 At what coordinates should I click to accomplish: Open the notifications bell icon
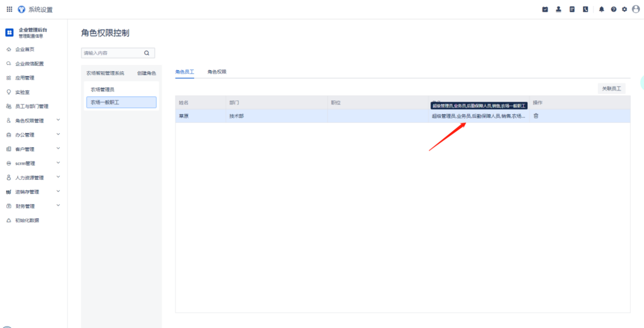(601, 10)
